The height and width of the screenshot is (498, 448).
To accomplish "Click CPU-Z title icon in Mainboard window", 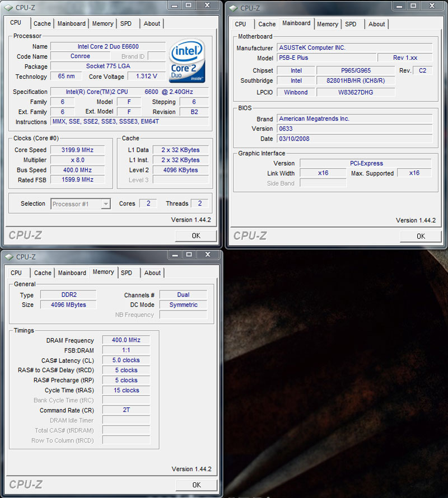I will click(x=234, y=8).
